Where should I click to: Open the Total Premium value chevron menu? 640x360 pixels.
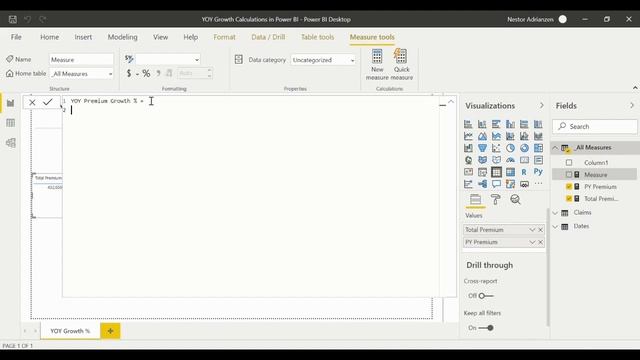tap(532, 230)
